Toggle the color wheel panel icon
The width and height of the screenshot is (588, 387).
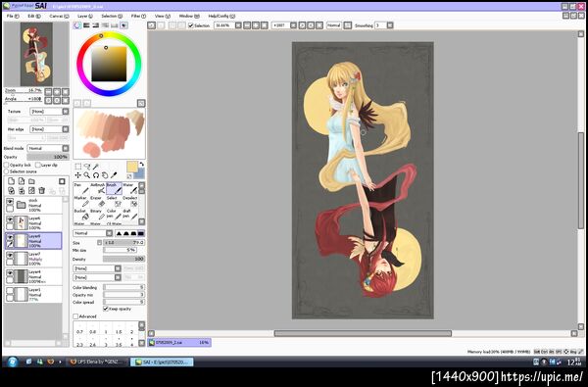tap(77, 25)
